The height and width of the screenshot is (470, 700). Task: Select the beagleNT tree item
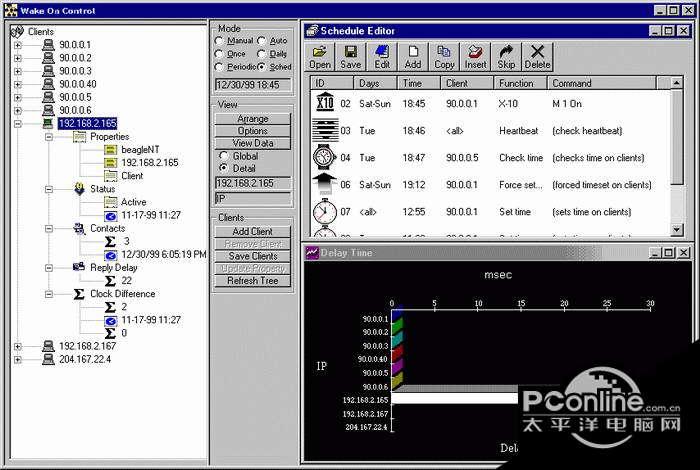pyautogui.click(x=140, y=150)
